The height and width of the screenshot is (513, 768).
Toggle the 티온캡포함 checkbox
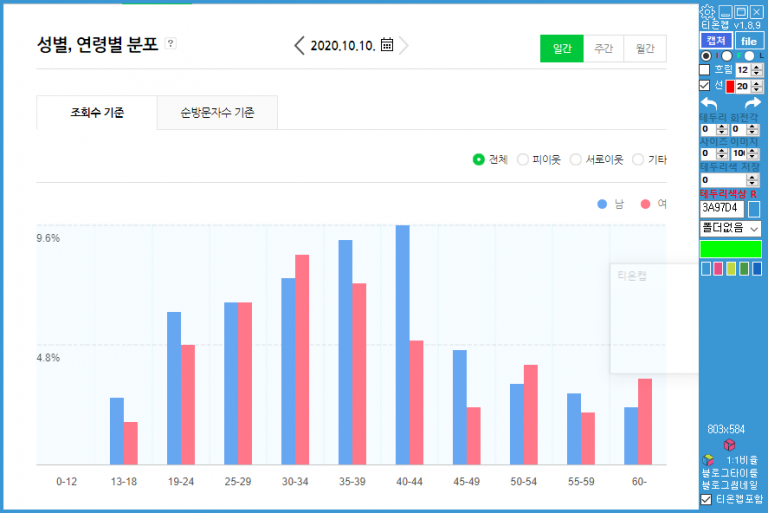pos(706,498)
